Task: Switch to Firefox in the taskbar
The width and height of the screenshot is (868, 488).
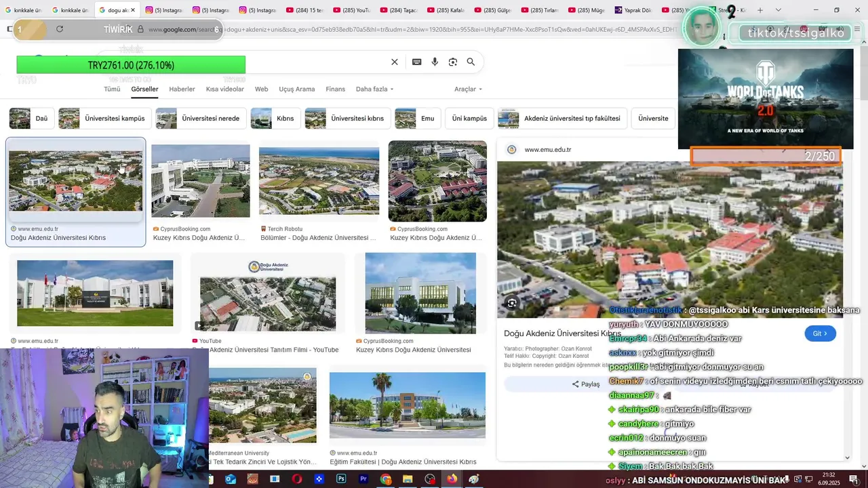Action: (x=452, y=479)
